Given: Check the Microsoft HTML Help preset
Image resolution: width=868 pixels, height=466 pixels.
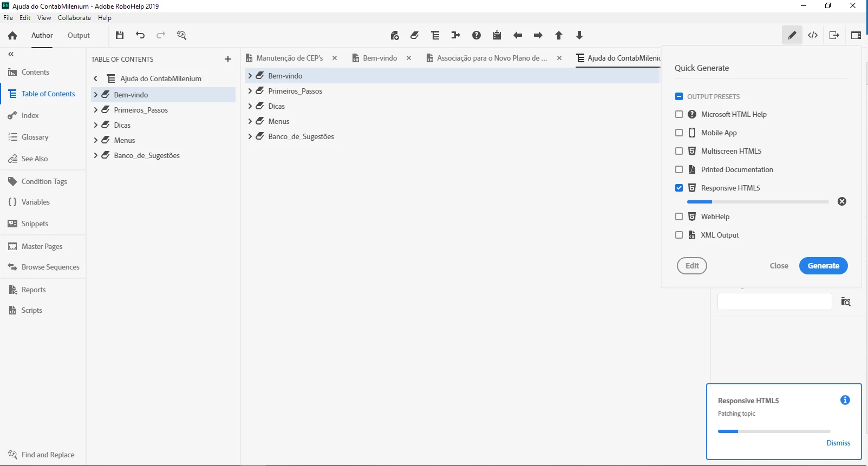Looking at the screenshot, I should [679, 114].
